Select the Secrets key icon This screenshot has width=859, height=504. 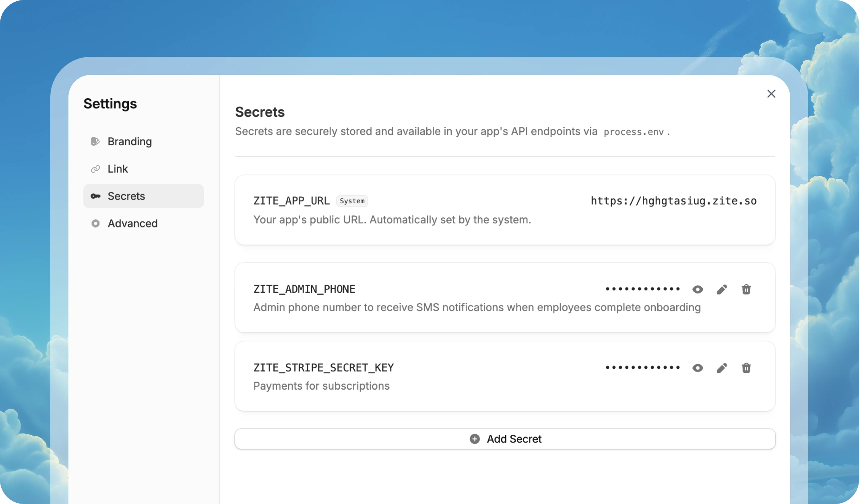coord(95,196)
